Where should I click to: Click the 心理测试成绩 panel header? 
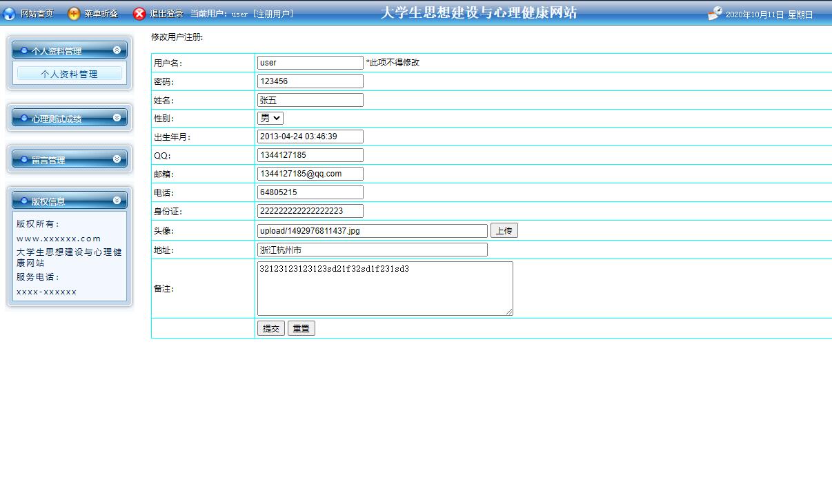point(70,118)
